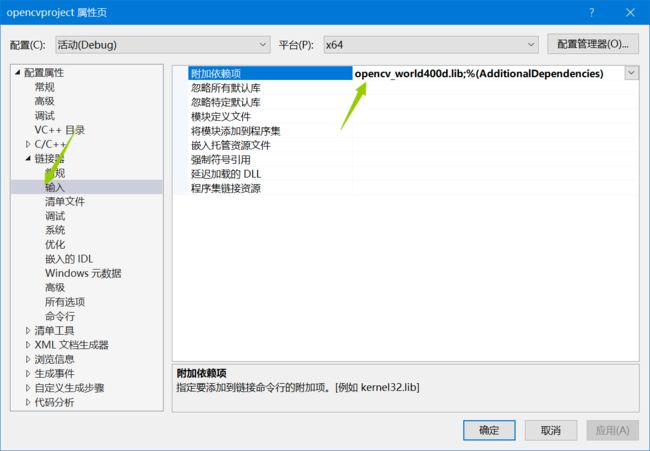
Task: Select Windows 元数据 tree item
Action: click(83, 273)
